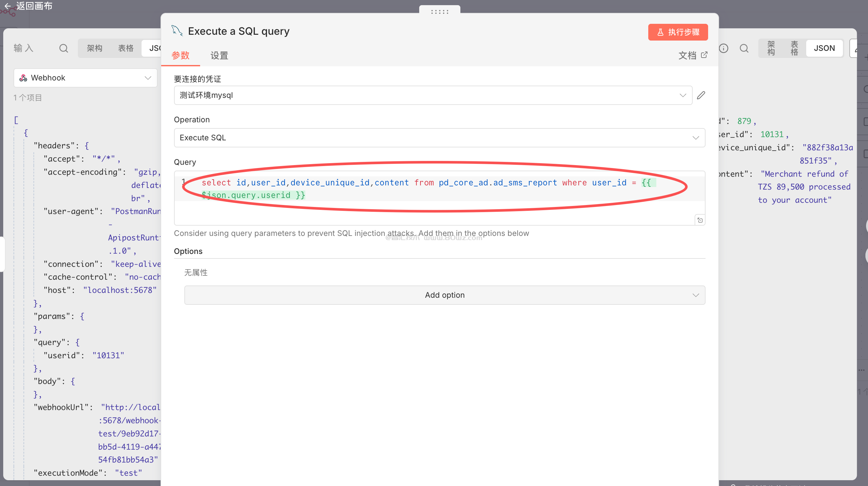
Task: Click the expand query editor icon
Action: coord(700,220)
